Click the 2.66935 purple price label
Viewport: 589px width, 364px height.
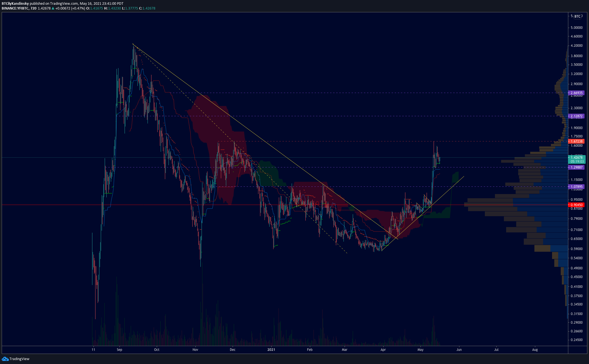pos(576,93)
